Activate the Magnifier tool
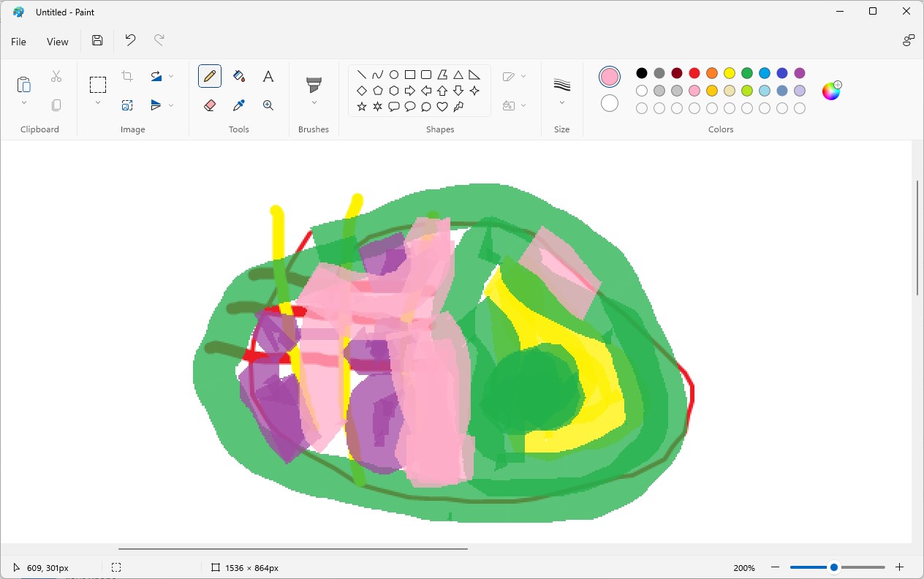 click(268, 105)
